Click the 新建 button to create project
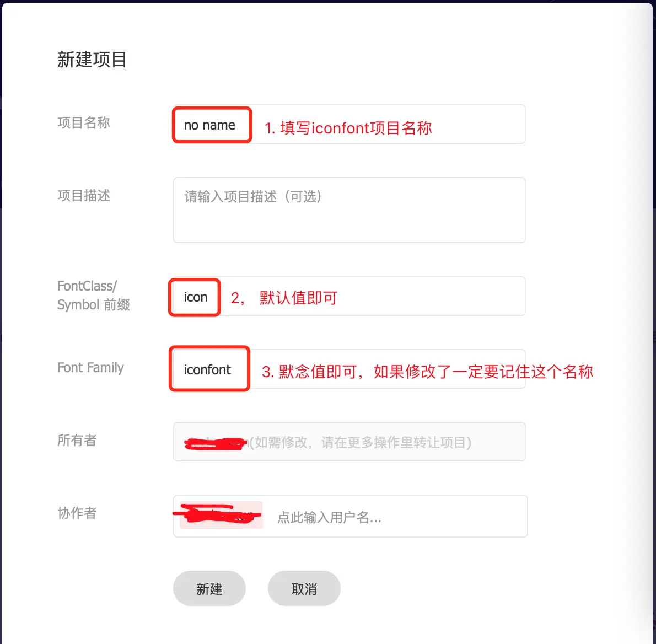 [x=209, y=589]
